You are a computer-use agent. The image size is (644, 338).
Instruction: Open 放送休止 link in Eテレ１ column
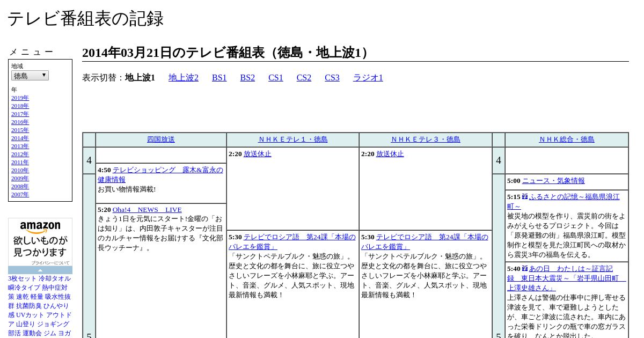coord(258,154)
